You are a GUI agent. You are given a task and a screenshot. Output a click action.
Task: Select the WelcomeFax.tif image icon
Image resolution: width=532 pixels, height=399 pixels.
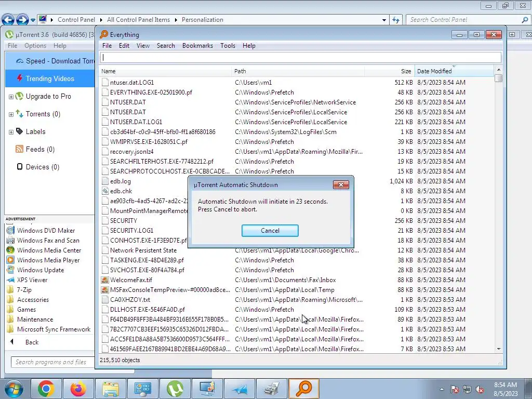(x=105, y=280)
